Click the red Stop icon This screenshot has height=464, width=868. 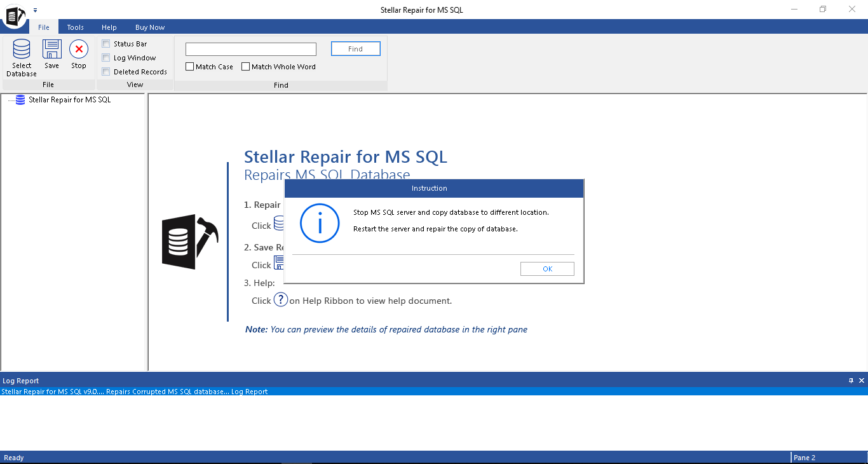pyautogui.click(x=79, y=50)
